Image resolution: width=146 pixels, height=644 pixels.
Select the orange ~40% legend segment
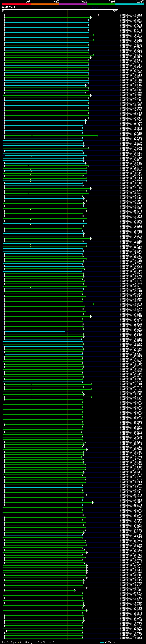(x=45, y=4)
